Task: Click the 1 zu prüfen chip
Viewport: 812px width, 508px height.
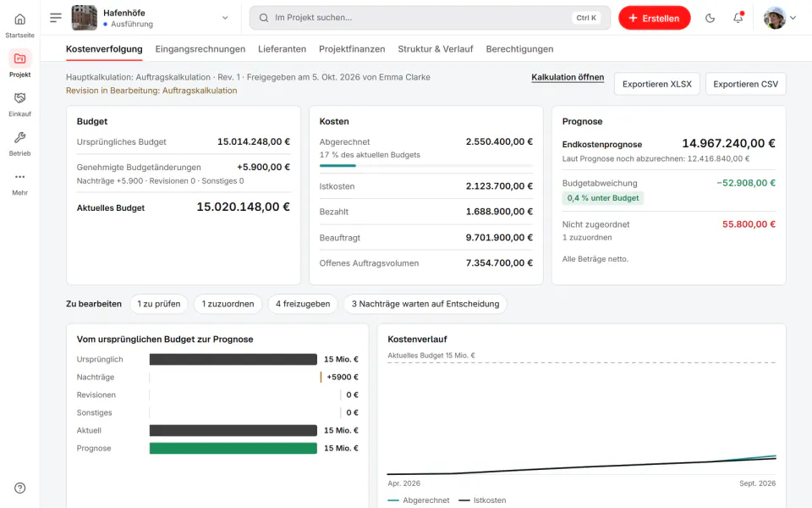Action: tap(159, 304)
